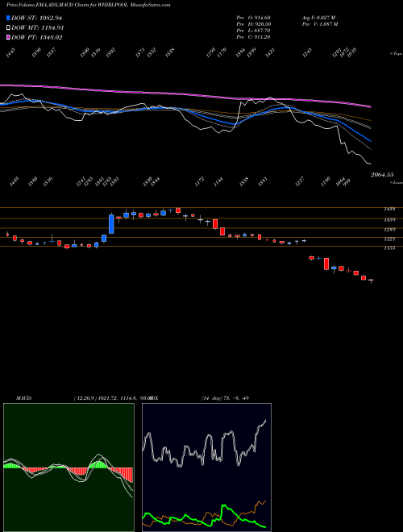Viewport: 403px width, 532px height.
Task: Click the 1155 price level label
Action: coord(389,248)
